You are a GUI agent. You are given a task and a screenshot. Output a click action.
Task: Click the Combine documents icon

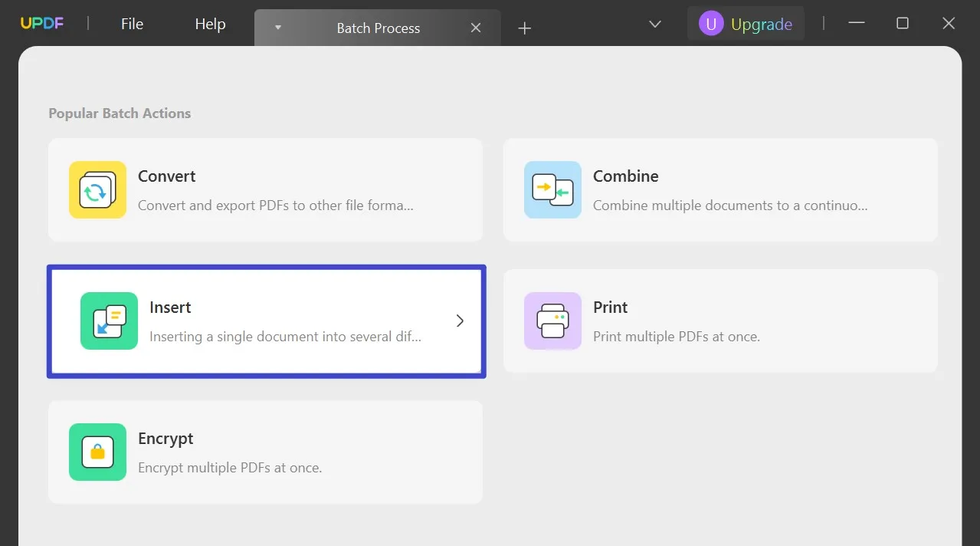click(552, 189)
